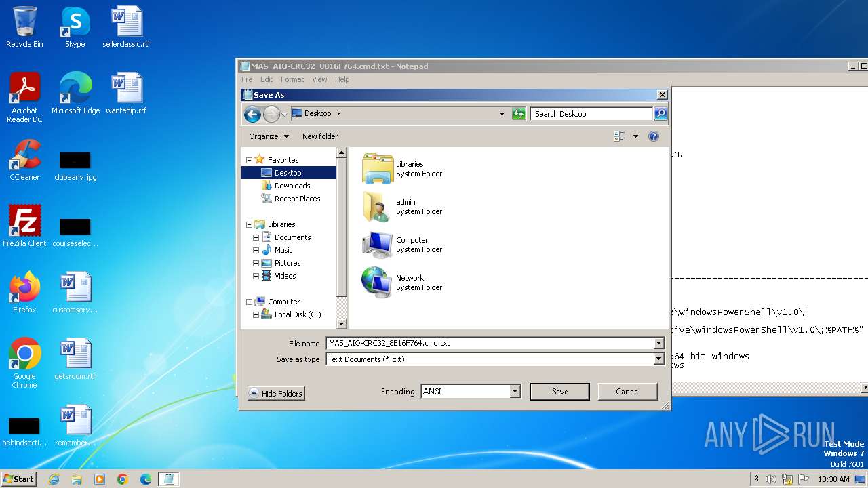
Task: Collapse the Favorites tree group
Action: point(249,160)
